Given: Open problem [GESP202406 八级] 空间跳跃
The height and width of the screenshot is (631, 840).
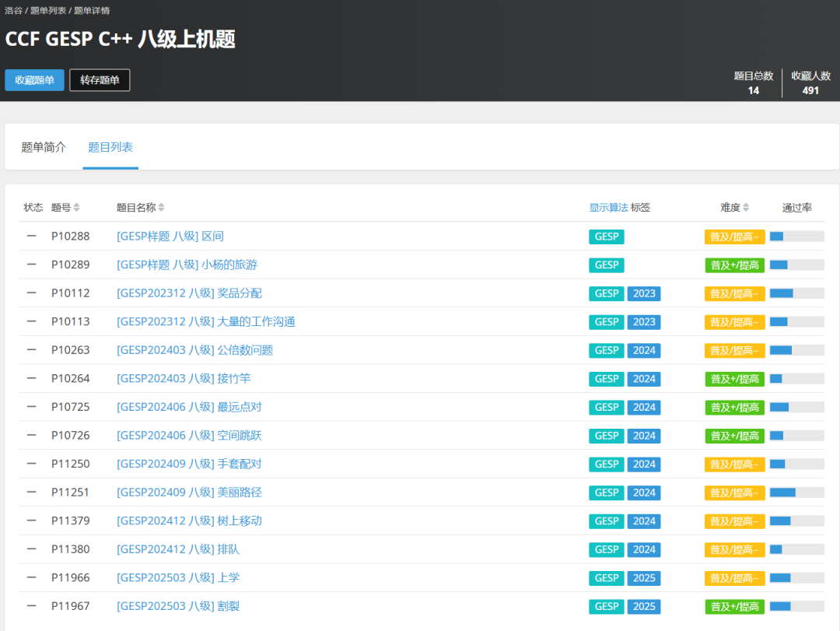Looking at the screenshot, I should pyautogui.click(x=189, y=436).
